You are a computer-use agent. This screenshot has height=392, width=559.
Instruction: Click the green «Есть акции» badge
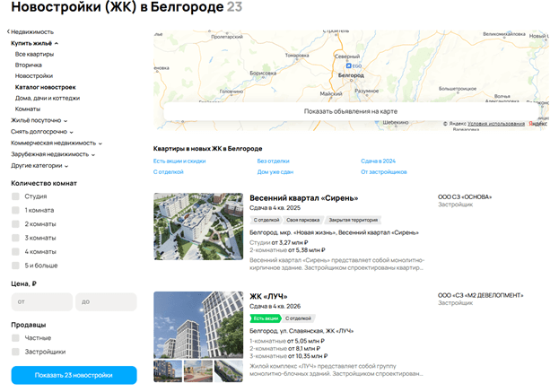266,318
